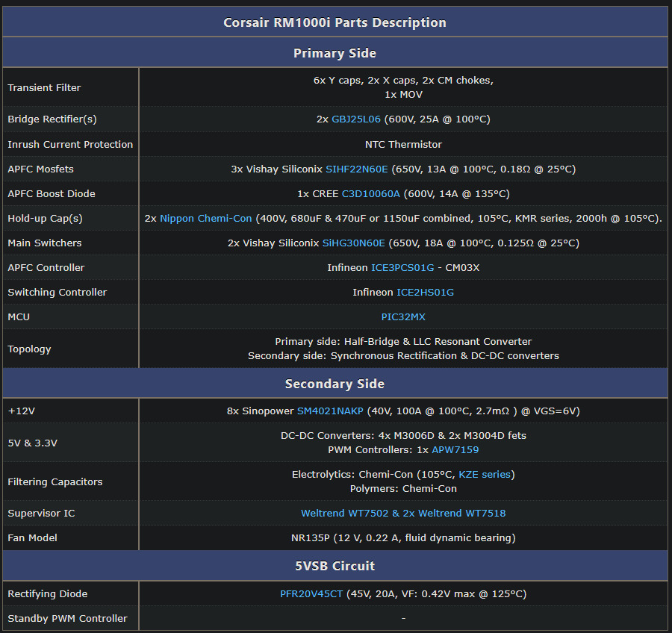Follow the APW7159 PWM controller link
This screenshot has height=633, width=672.
pyautogui.click(x=455, y=450)
